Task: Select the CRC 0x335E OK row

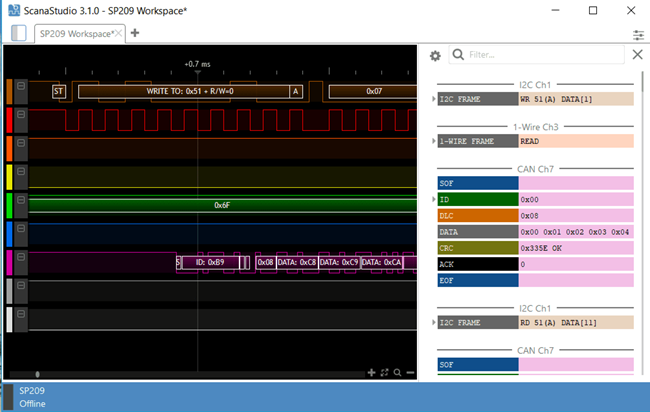Action: tap(535, 248)
